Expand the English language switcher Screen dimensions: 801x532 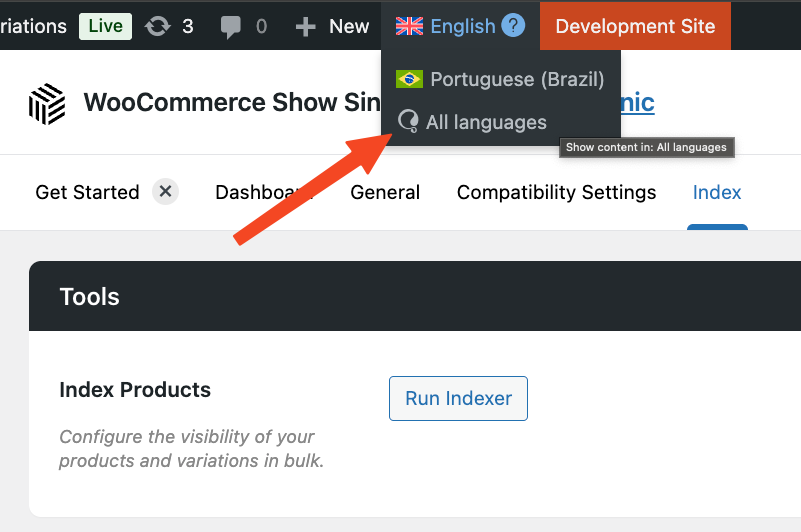(x=462, y=26)
